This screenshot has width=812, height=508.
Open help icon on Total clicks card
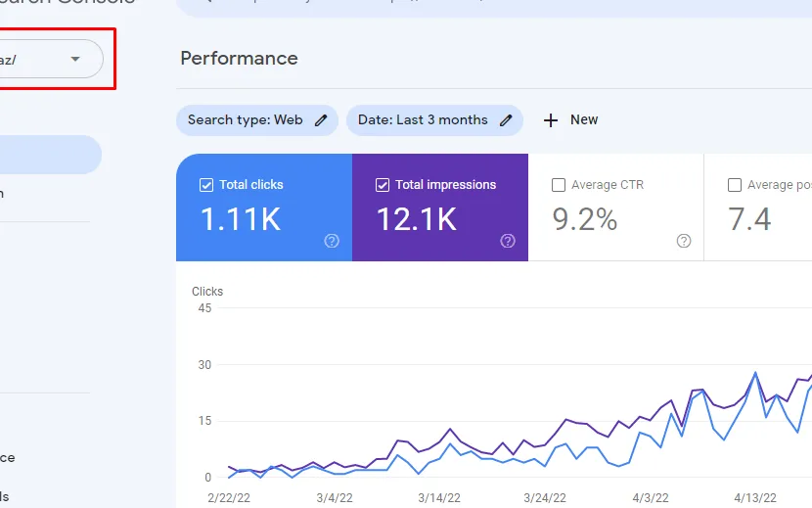332,241
